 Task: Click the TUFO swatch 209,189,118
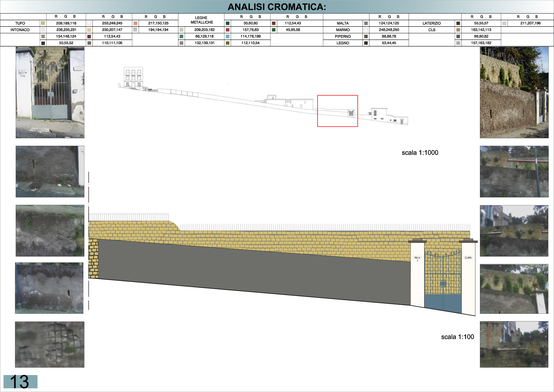(43, 23)
